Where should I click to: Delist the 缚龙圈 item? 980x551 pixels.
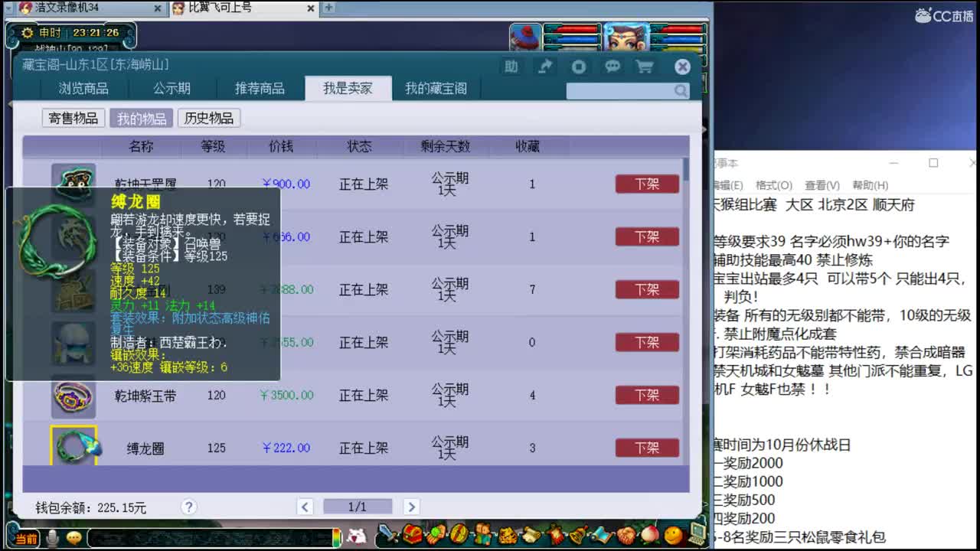647,448
